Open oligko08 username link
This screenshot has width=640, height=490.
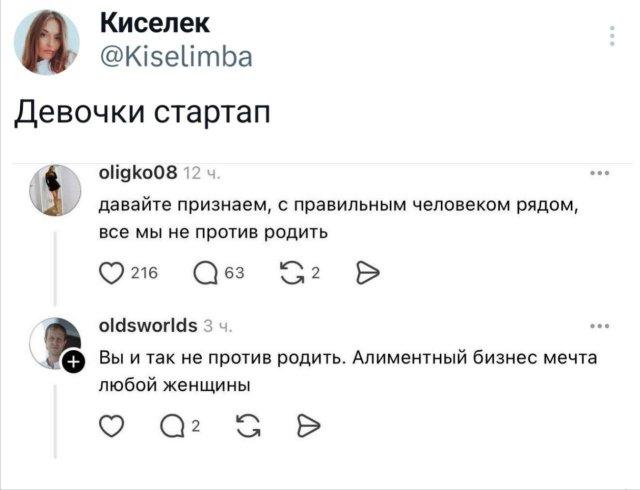click(138, 176)
